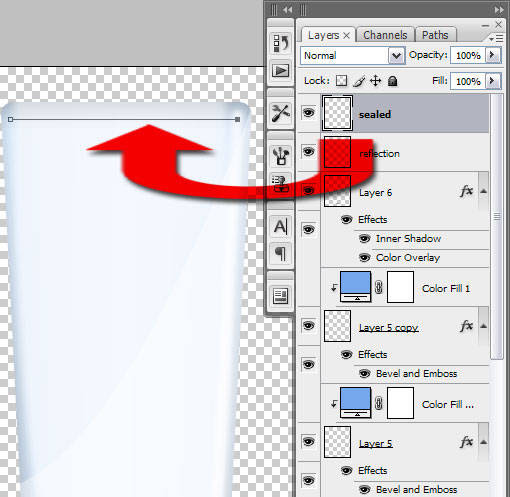510x497 pixels.
Task: Toggle Color Overlay effect visibility
Action: point(364,258)
